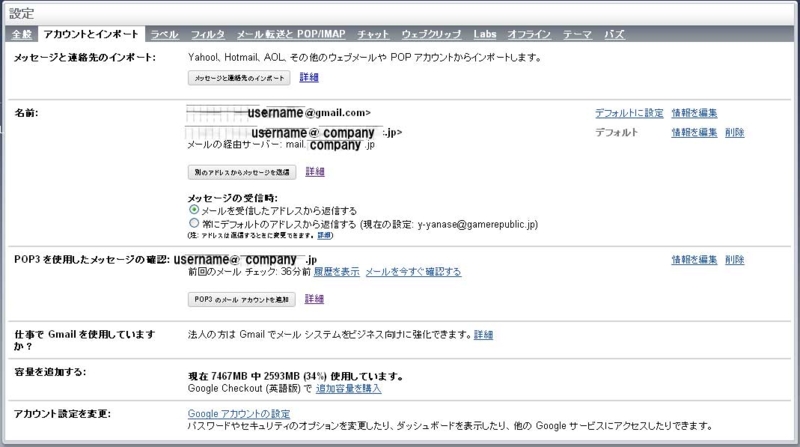Edit info for the POP3 account
Viewport: 800px width, 447px height.
pyautogui.click(x=694, y=260)
